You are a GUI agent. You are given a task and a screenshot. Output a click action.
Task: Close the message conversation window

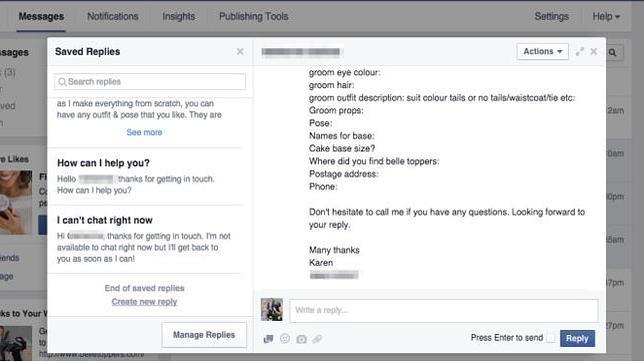[x=593, y=51]
